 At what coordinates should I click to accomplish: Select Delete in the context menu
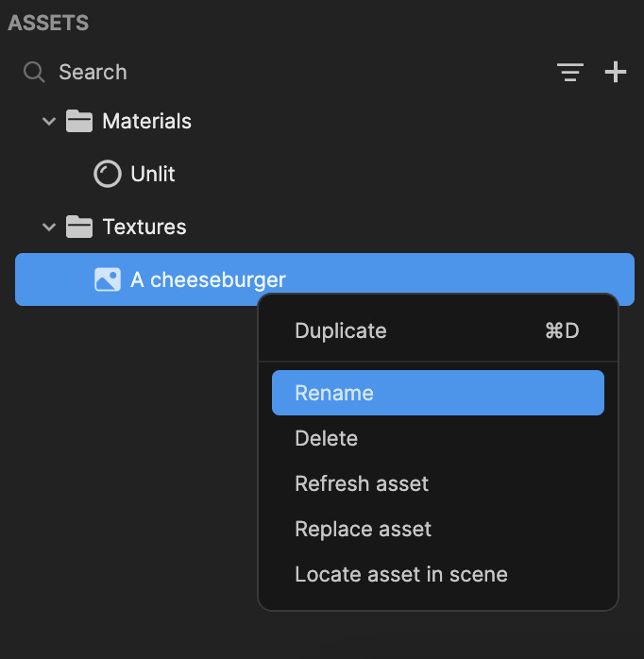tap(438, 438)
